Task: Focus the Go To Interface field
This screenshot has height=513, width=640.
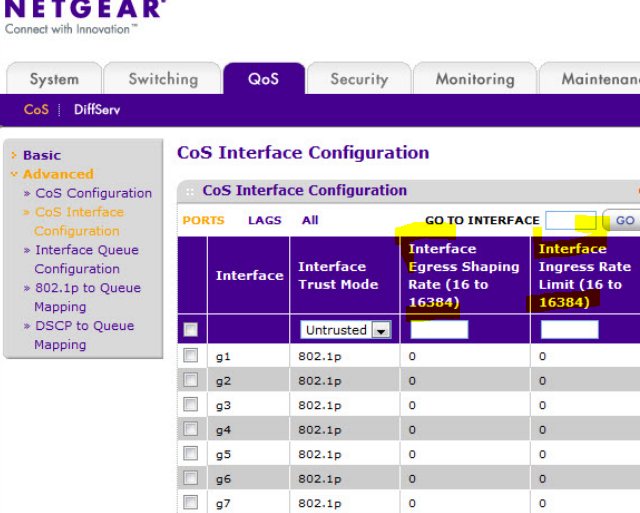Action: [x=570, y=221]
